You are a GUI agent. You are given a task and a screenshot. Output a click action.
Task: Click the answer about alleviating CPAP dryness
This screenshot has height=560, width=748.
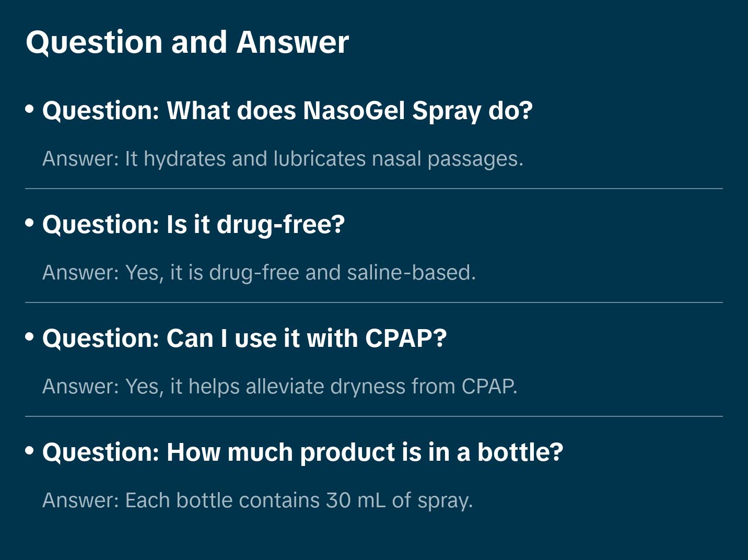279,387
